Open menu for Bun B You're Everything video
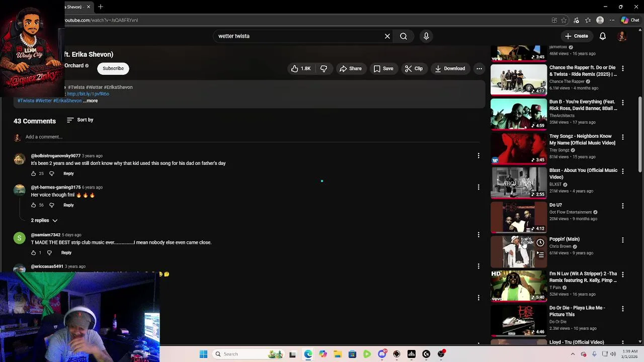644x362 pixels. pos(623,102)
